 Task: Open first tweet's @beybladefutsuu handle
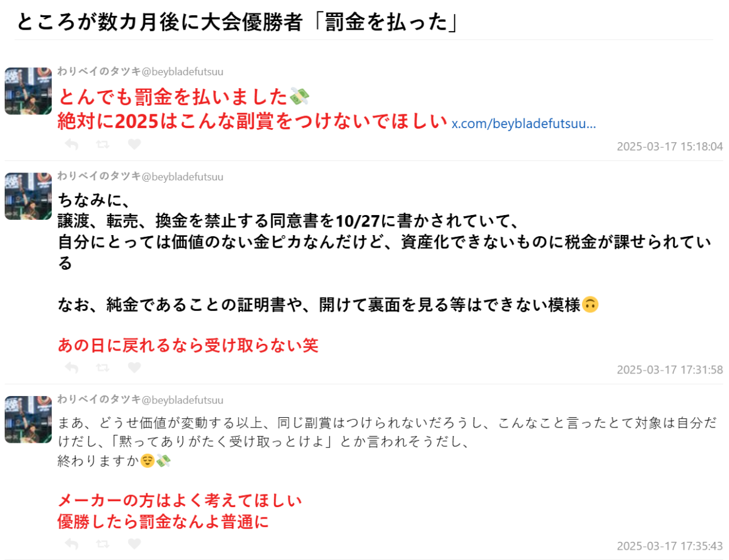tap(182, 72)
